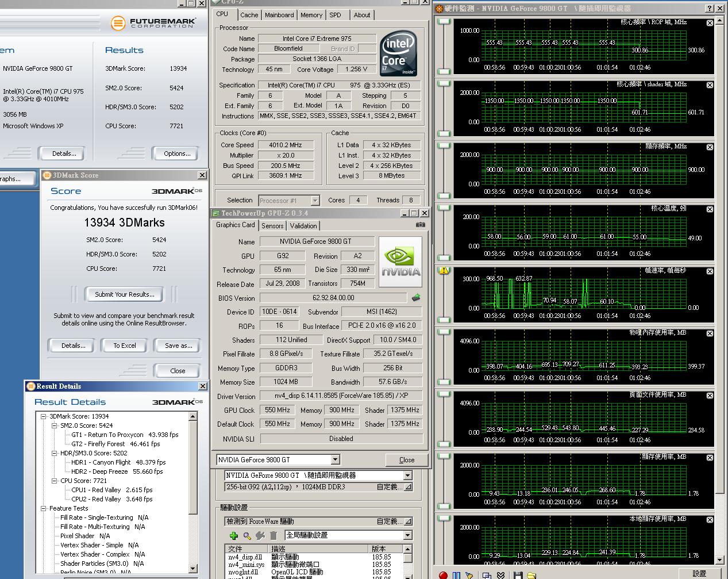This screenshot has height=579, width=728.
Task: Switch to the Sensors tab in GPU-Z
Action: (x=272, y=226)
